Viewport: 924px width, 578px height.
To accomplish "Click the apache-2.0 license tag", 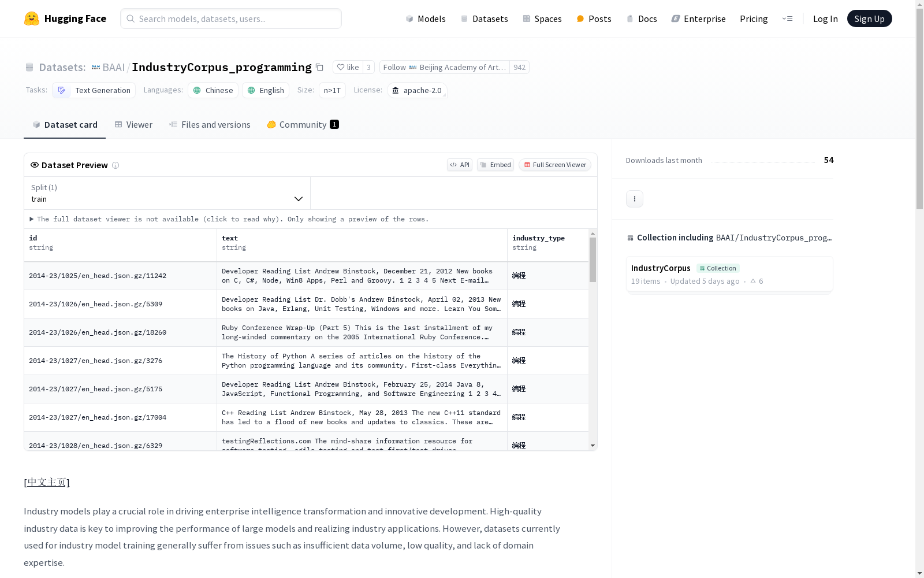I will (x=417, y=90).
